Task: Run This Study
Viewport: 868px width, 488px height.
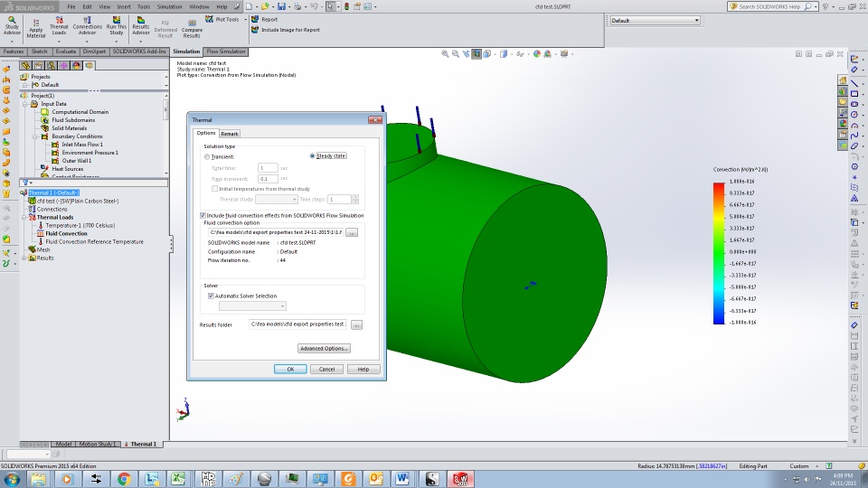Action: 117,26
